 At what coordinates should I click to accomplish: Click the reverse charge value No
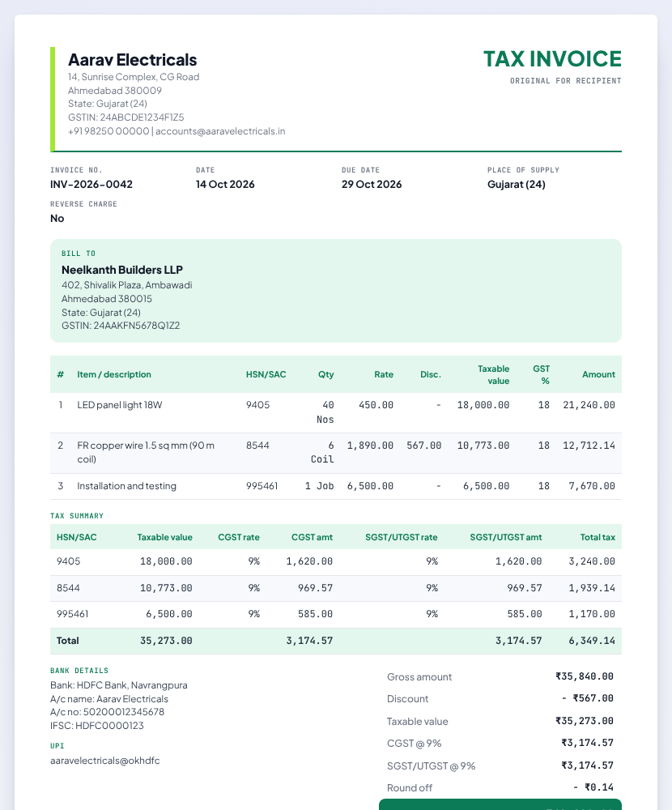[57, 219]
